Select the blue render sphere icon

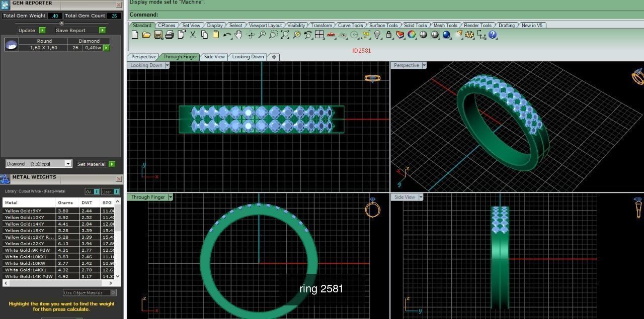point(447,35)
